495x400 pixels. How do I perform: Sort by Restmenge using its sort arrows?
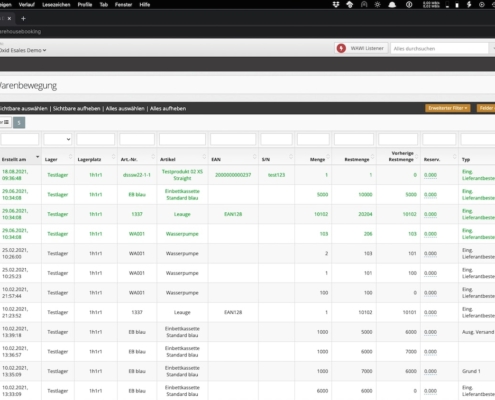click(372, 157)
